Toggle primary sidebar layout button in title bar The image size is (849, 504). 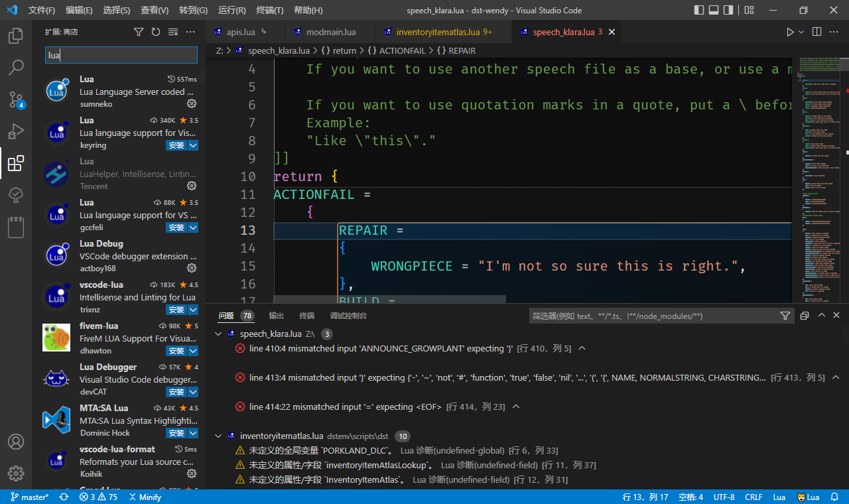pyautogui.click(x=699, y=10)
